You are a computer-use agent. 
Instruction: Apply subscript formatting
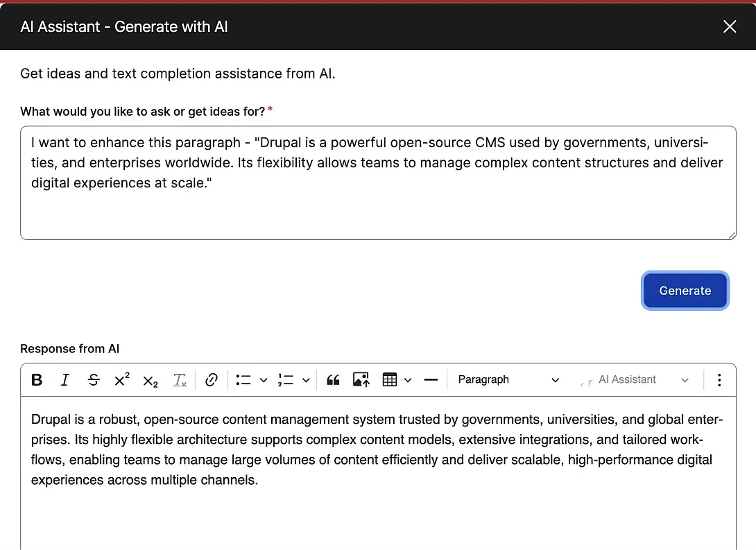click(x=151, y=380)
